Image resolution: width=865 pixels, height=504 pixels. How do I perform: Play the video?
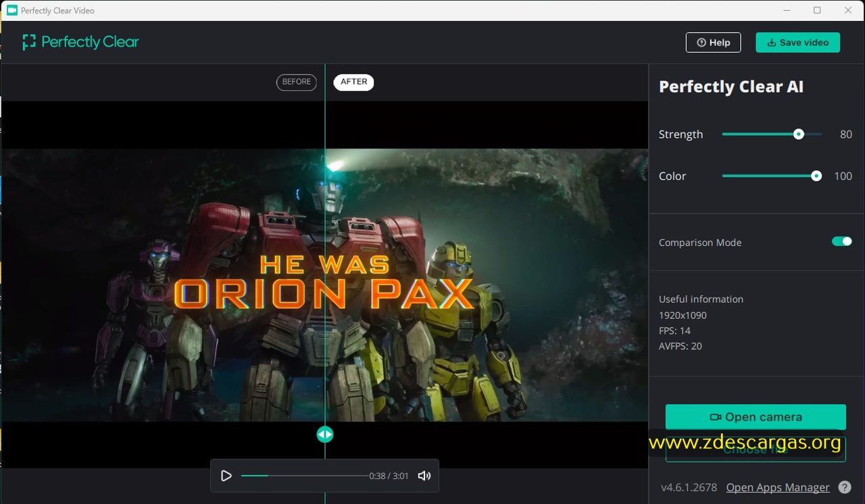226,476
